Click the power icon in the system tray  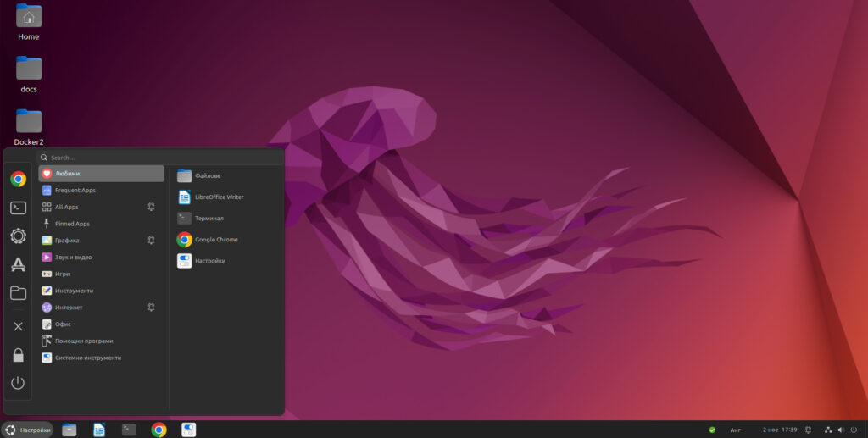(854, 430)
